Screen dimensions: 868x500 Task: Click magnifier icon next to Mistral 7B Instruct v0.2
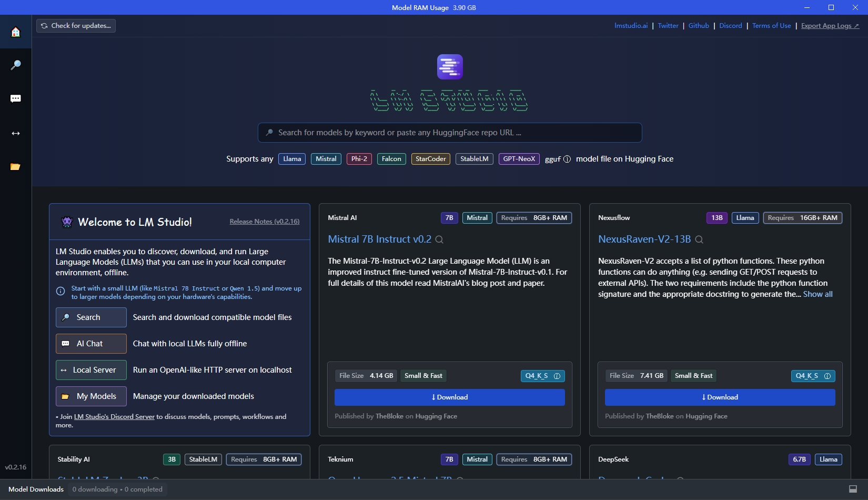[439, 239]
